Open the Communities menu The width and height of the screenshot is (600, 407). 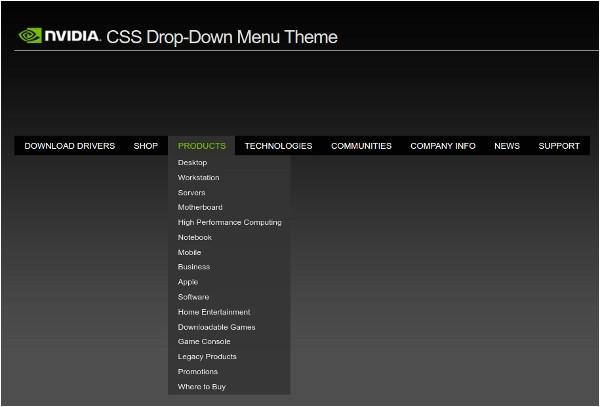pyautogui.click(x=361, y=146)
